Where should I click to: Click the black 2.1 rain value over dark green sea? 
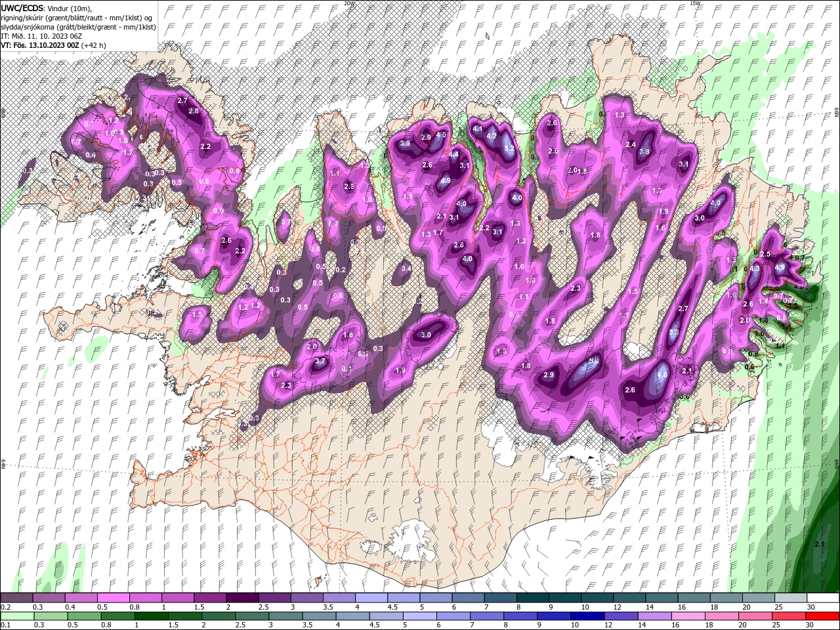pyautogui.click(x=819, y=544)
